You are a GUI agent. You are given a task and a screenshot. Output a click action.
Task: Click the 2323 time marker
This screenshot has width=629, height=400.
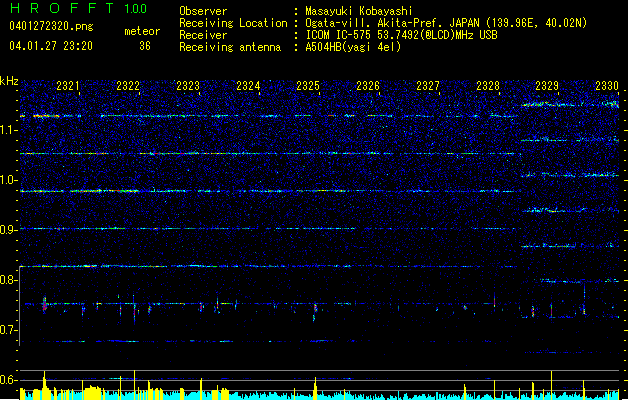188,86
